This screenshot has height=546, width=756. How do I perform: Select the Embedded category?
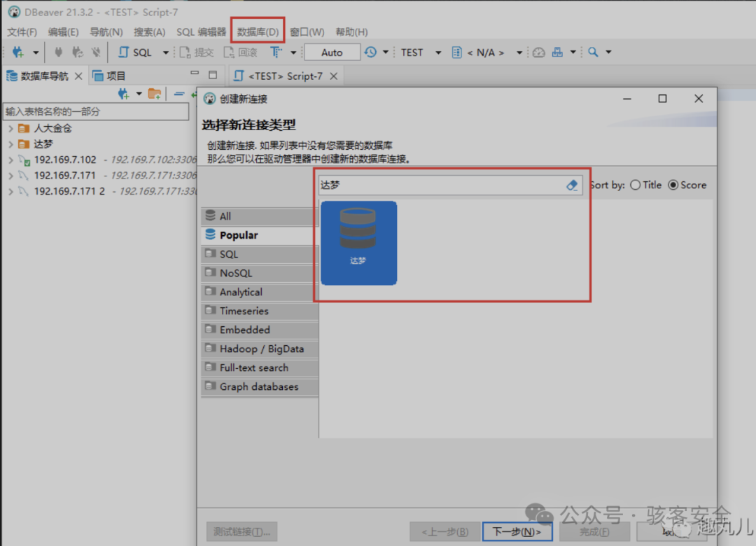[260, 330]
